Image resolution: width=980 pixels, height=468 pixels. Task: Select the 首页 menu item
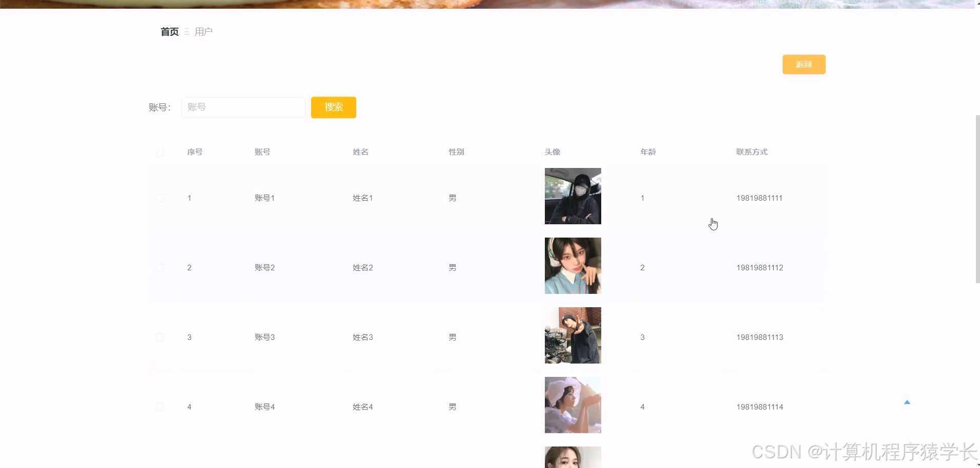coord(169,31)
